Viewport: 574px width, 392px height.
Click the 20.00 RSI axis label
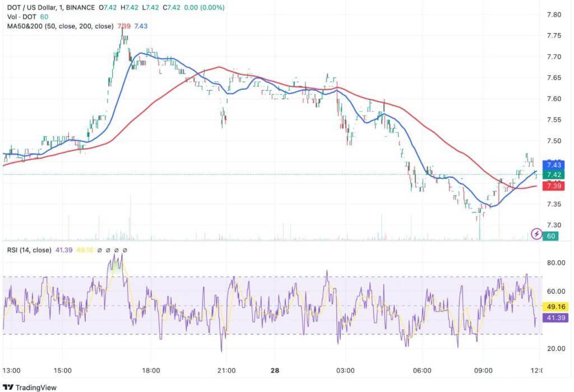[556, 348]
